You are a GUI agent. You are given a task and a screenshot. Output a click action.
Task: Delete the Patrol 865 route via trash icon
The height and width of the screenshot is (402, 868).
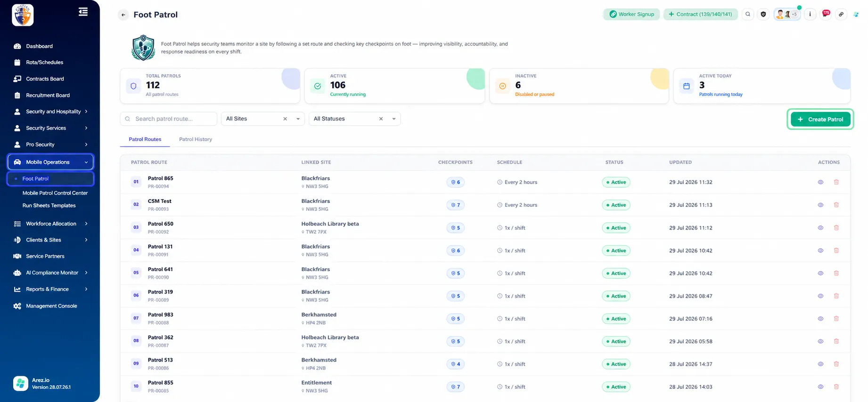pos(836,182)
